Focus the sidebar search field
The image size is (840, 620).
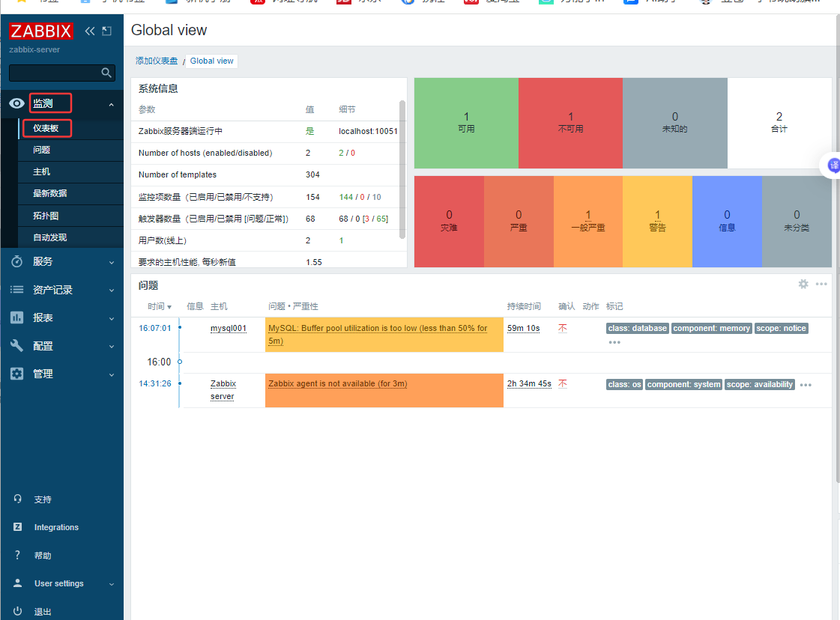tap(62, 73)
